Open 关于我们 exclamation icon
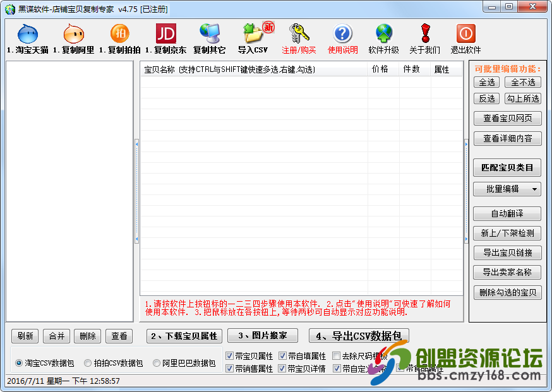 point(425,33)
